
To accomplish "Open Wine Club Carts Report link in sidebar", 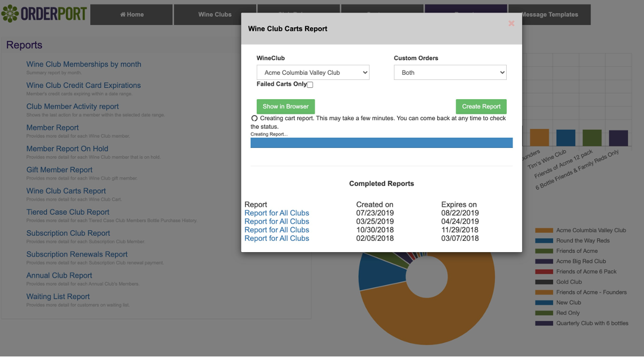I will tap(66, 191).
